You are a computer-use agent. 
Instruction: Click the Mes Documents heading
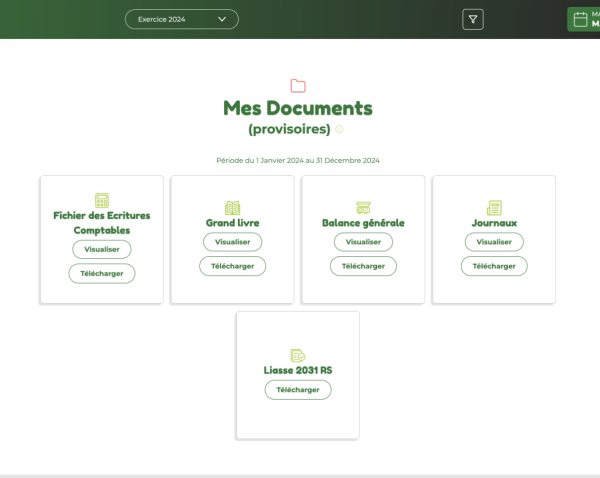click(298, 108)
